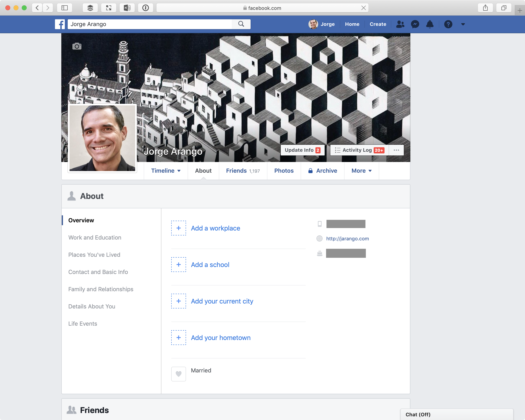This screenshot has width=525, height=420.
Task: Click the plus icon for current city
Action: [x=178, y=301]
